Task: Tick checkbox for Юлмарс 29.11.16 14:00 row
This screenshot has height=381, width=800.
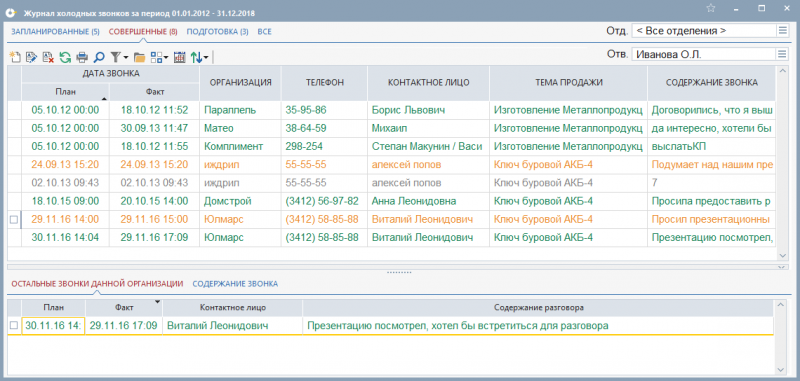Action: coord(14,219)
